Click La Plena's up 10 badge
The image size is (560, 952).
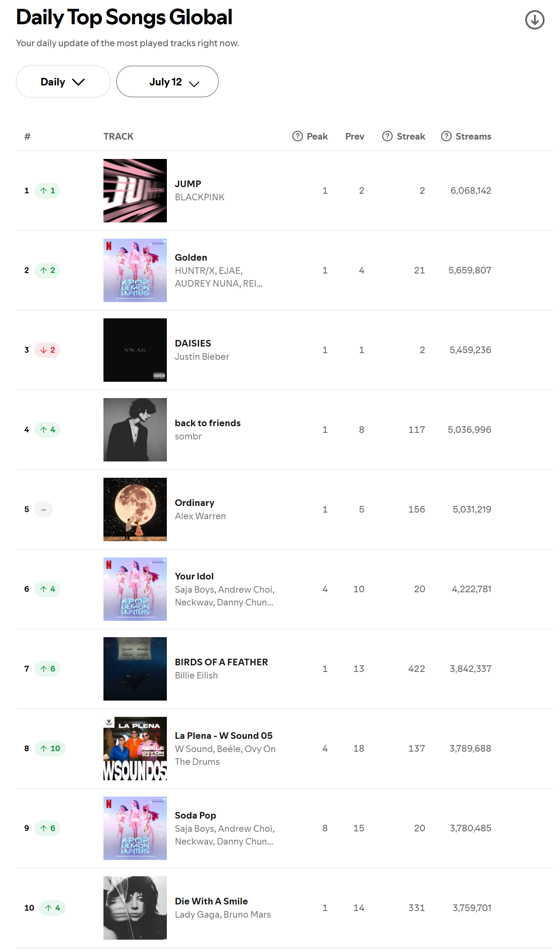click(50, 749)
